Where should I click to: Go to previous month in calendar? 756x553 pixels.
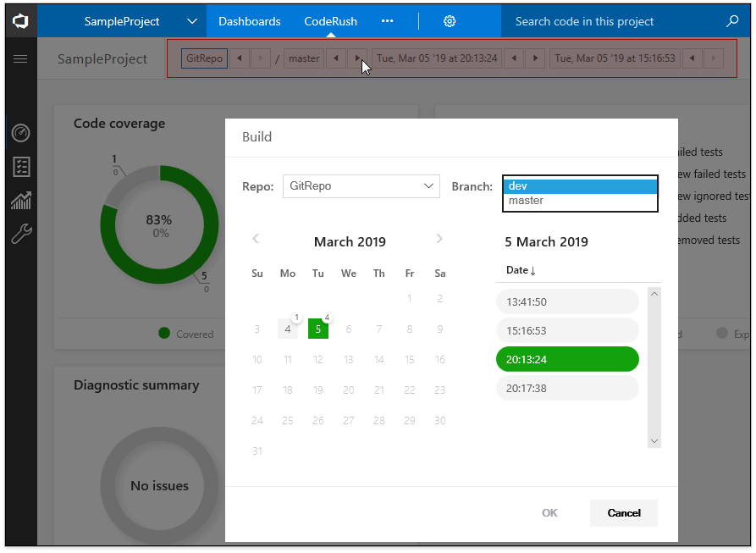(256, 240)
